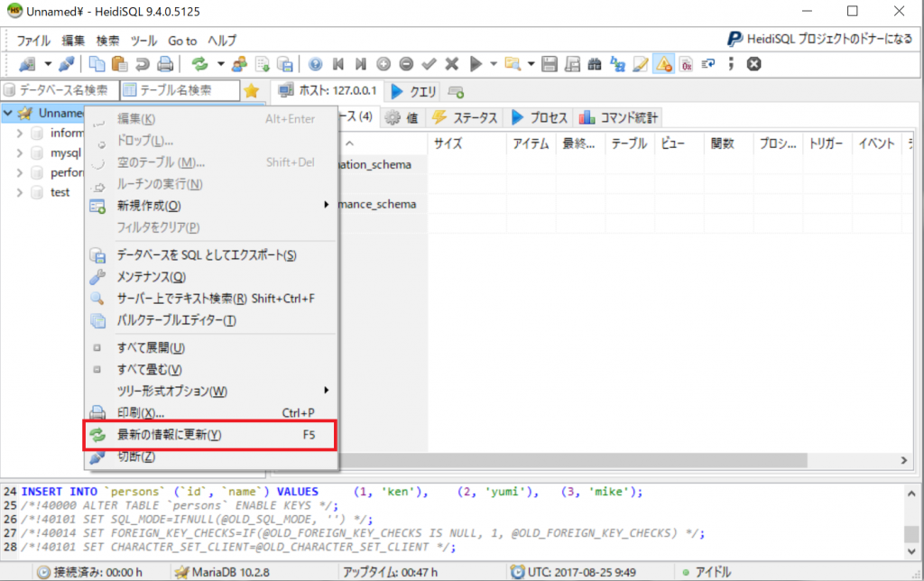Toggle the stop on errors warning icon
This screenshot has height=581, width=924.
[x=663, y=64]
